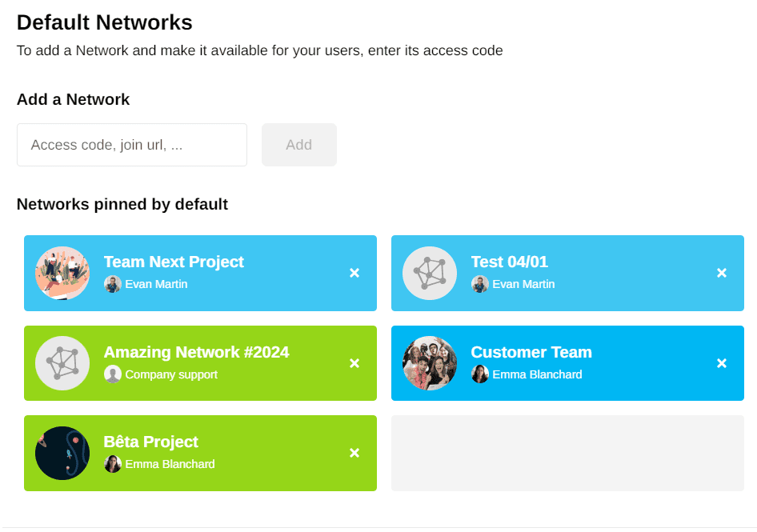Screen dimensions: 757x532
Task: Click Test 04/01 default network graph icon
Action: [x=430, y=274]
